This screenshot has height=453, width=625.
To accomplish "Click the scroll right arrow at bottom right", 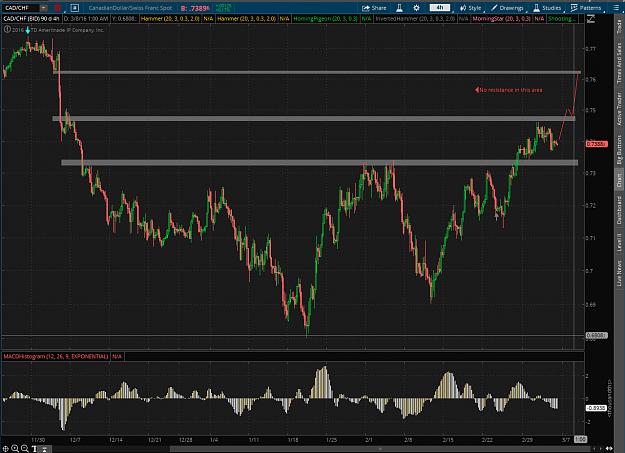I will 601,449.
